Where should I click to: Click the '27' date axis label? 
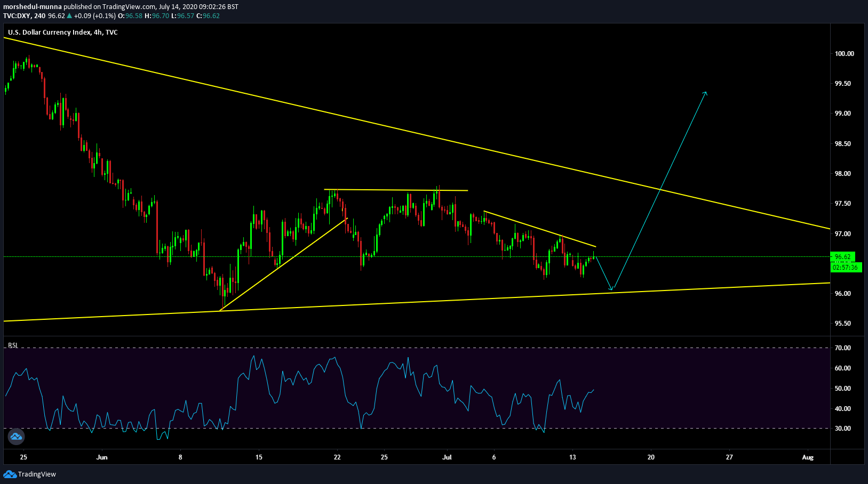(x=729, y=457)
